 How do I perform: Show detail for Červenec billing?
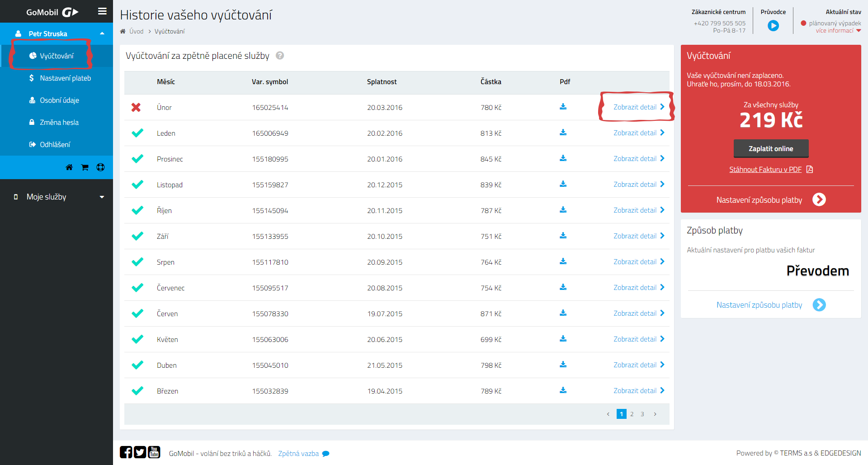coord(639,287)
